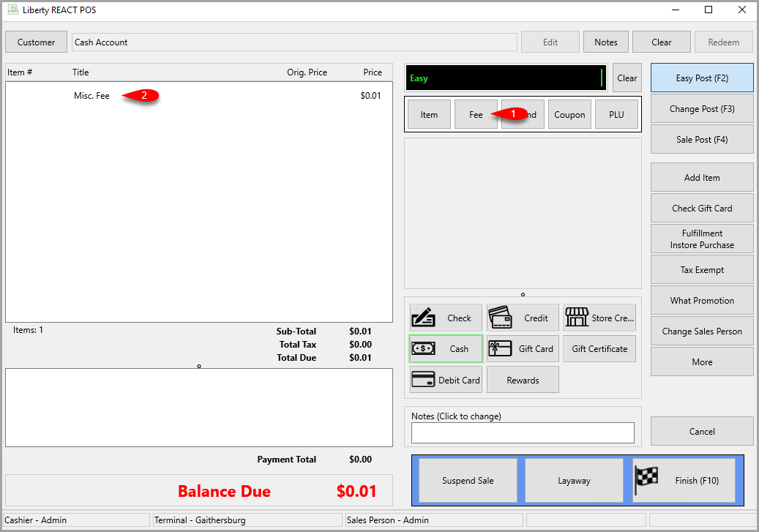The width and height of the screenshot is (759, 532).
Task: Suspend the current sale
Action: (468, 481)
